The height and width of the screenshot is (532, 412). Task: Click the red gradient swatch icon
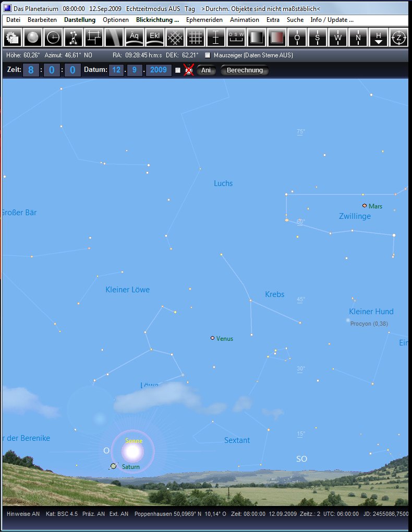[x=276, y=38]
